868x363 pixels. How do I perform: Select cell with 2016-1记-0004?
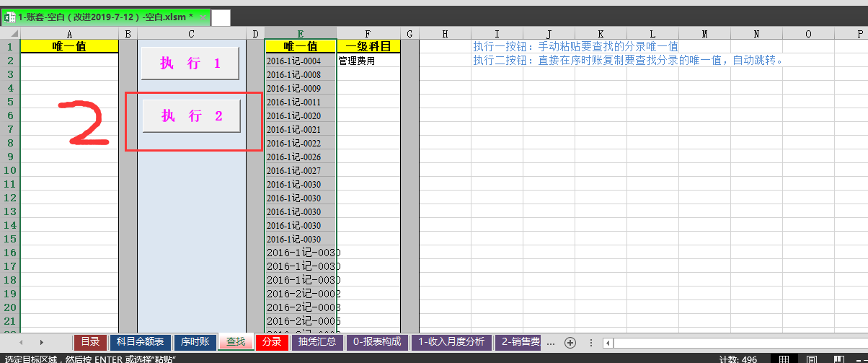point(301,61)
